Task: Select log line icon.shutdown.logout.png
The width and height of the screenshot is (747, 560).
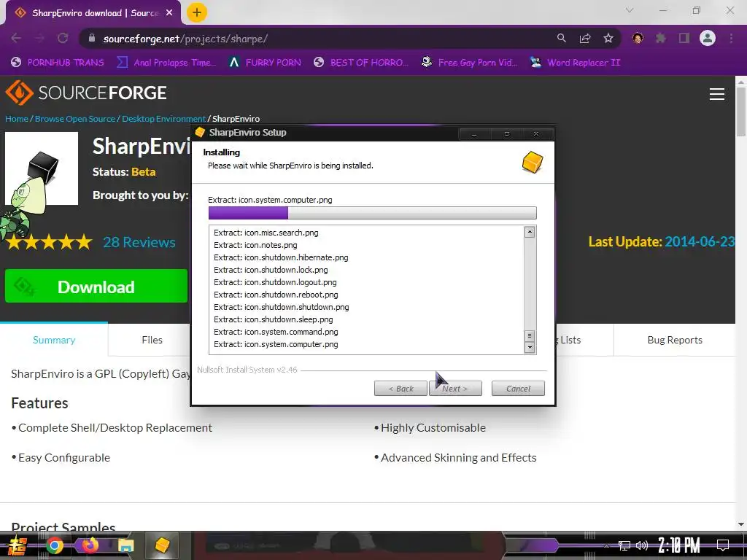Action: pyautogui.click(x=275, y=282)
